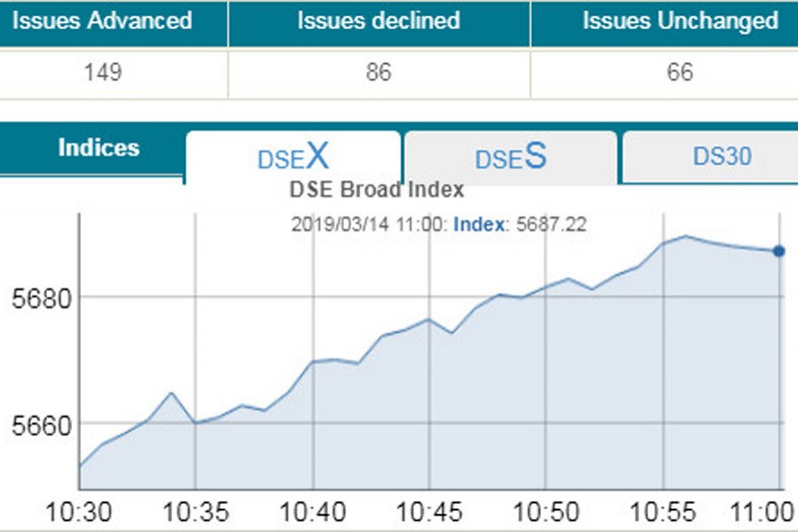Open the DS30 tab

coord(722,157)
